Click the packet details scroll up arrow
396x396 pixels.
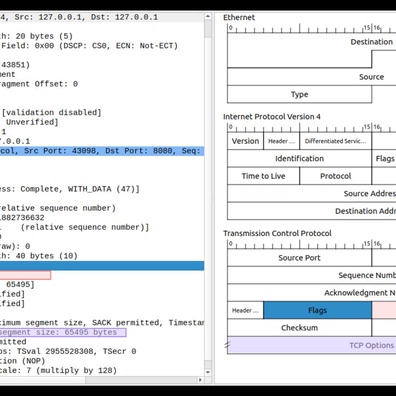click(x=208, y=16)
